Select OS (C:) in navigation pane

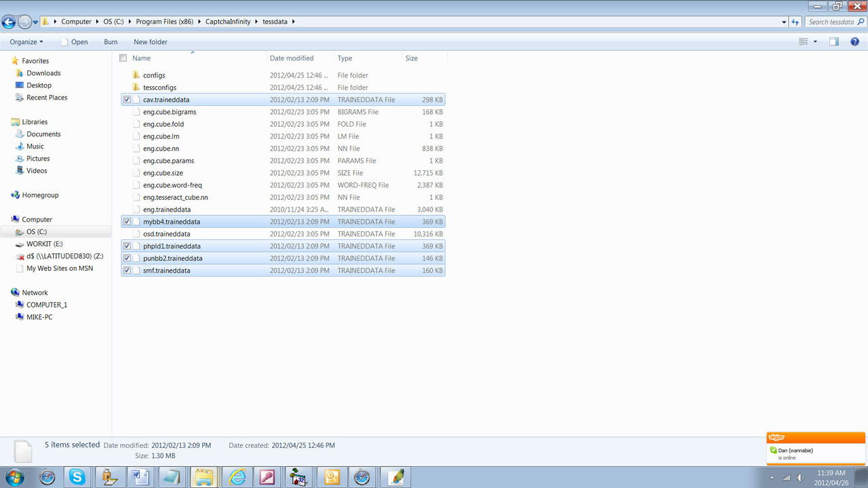coord(37,232)
